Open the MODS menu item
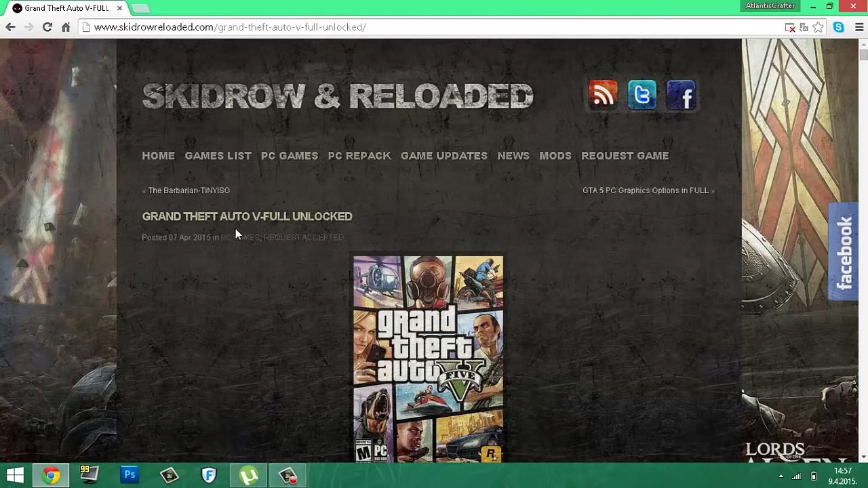 point(555,156)
